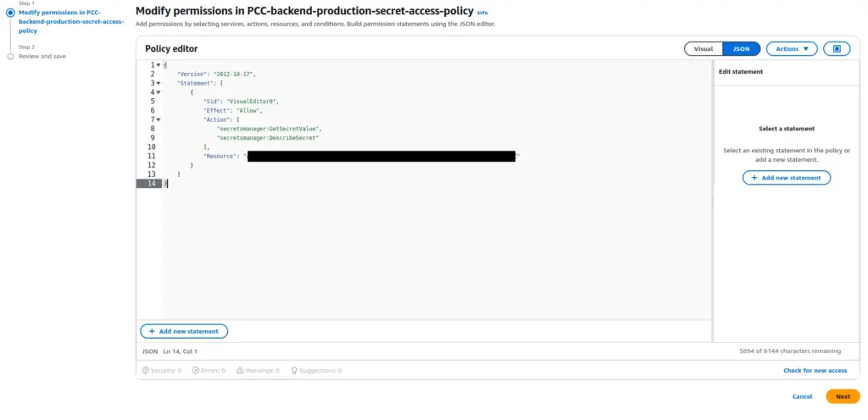Open the Review and save step
Viewport: 868px width, 420px height.
(x=42, y=57)
